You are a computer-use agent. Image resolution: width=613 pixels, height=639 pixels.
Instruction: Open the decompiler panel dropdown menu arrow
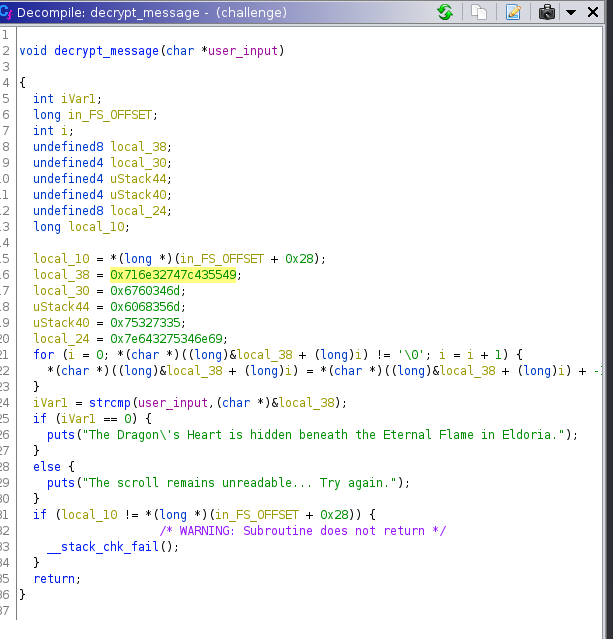(571, 13)
